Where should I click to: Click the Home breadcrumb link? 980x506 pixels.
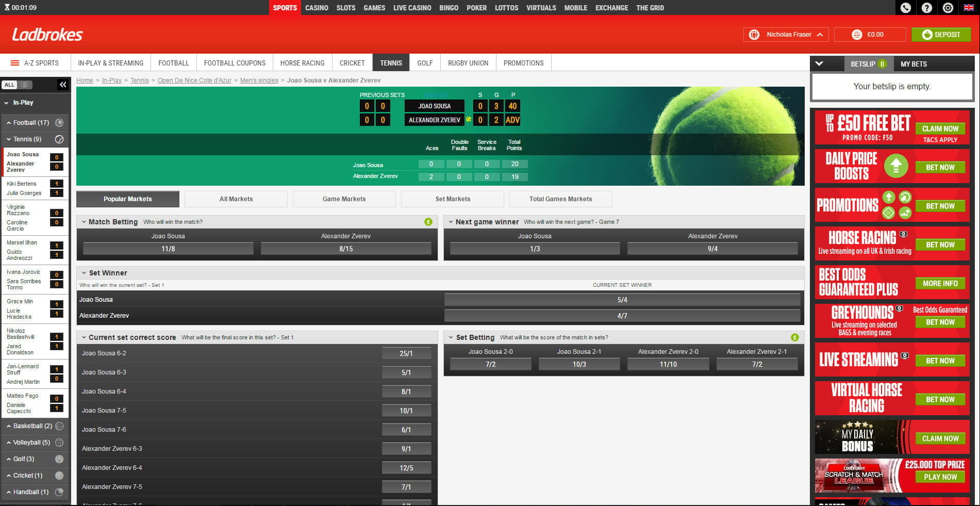click(x=85, y=80)
